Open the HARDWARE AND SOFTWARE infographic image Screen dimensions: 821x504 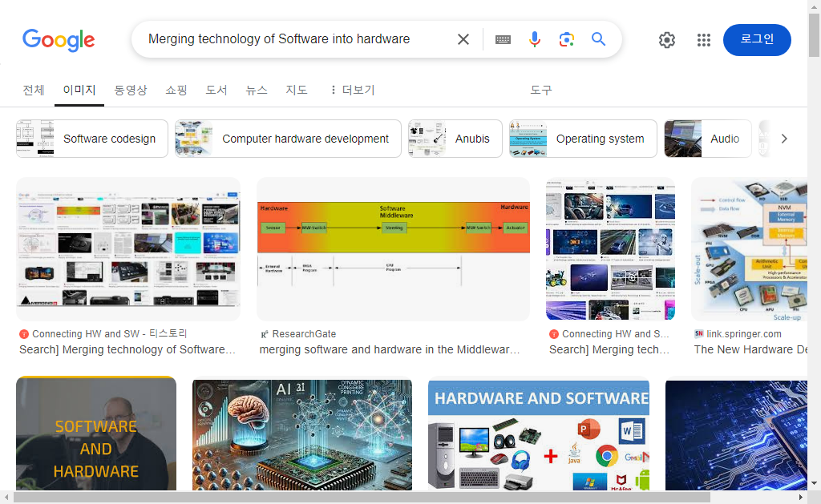click(539, 434)
